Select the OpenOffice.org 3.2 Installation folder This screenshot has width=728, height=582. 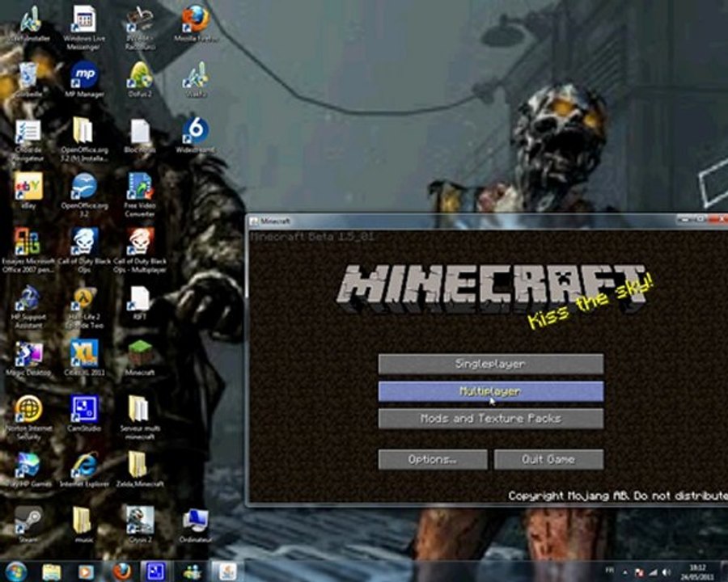click(x=84, y=139)
